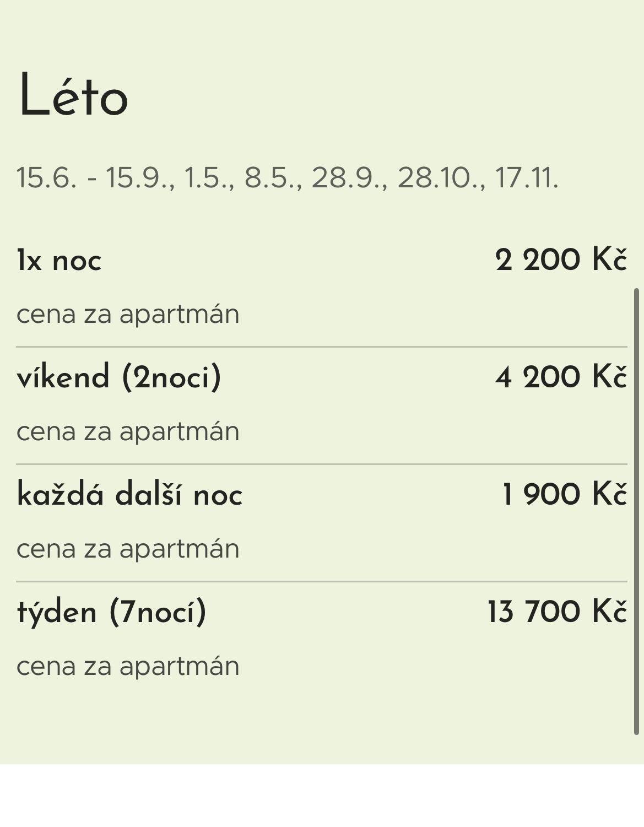Click the 4 200 Kč weekend price
Image resolution: width=644 pixels, height=827 pixels.
point(561,377)
